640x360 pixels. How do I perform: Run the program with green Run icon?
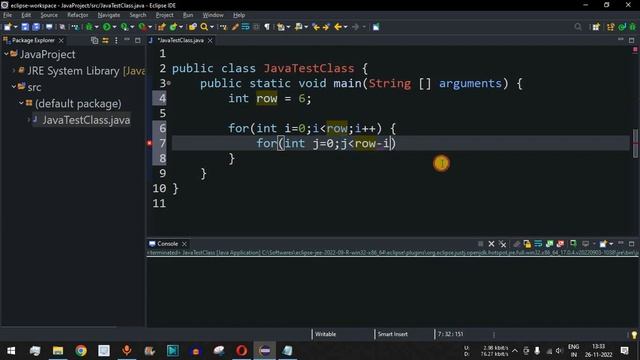(x=107, y=27)
